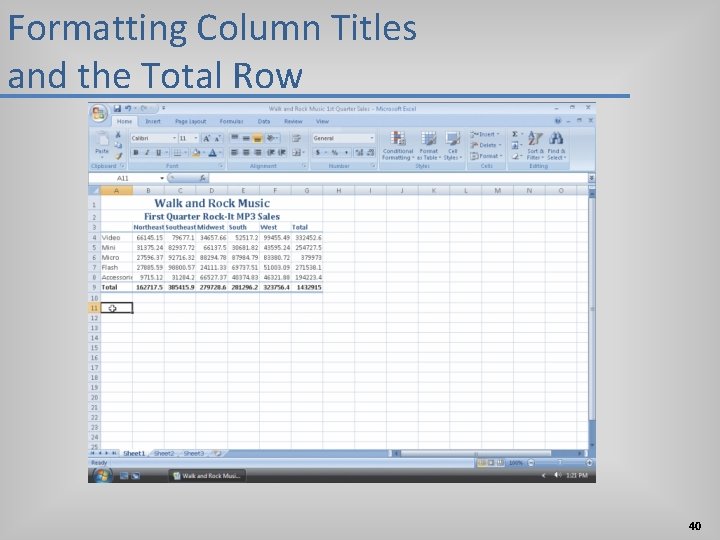Open the Borders dropdown arrow

point(186,152)
